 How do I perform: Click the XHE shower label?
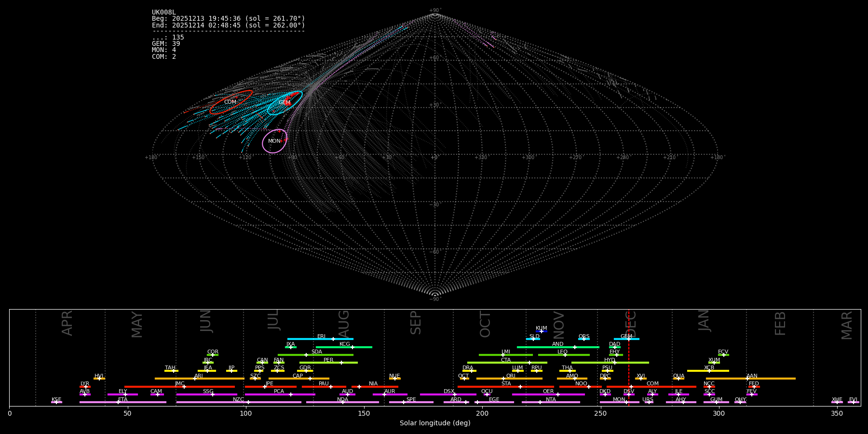[x=837, y=400]
